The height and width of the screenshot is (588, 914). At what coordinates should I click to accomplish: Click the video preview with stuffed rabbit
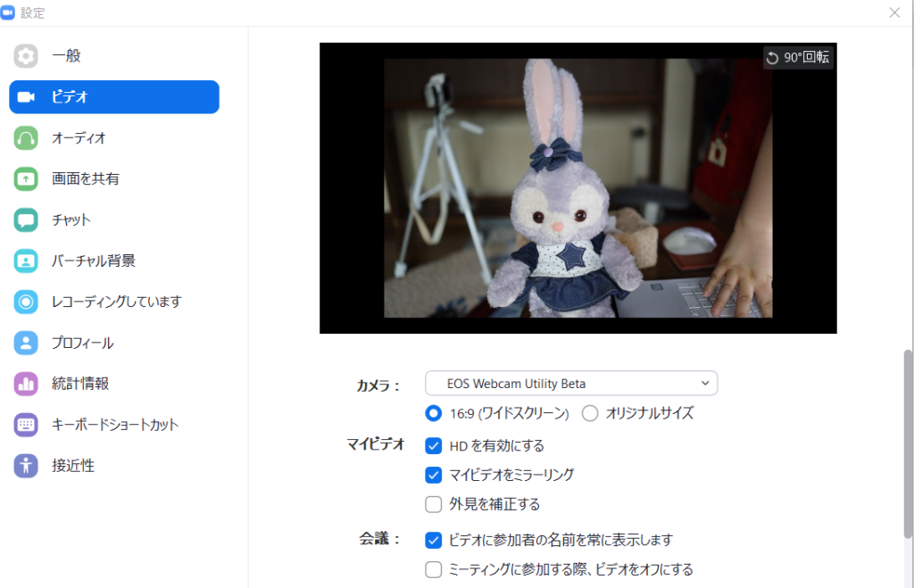coord(577,187)
